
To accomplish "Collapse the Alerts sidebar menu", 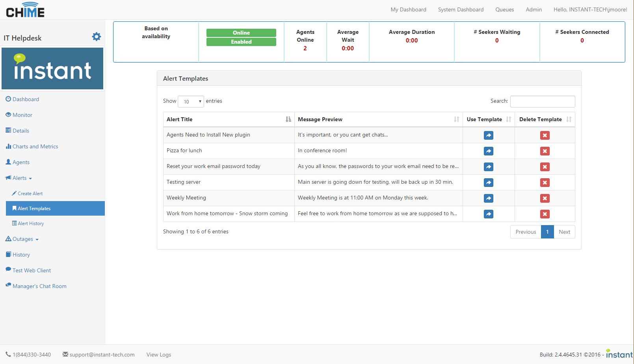I will (19, 178).
